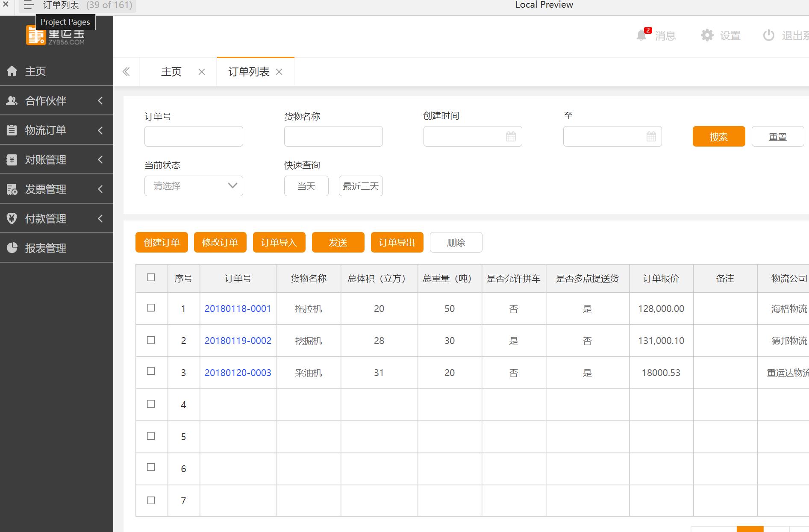
Task: Click the 最近三天 quick query button
Action: [361, 186]
